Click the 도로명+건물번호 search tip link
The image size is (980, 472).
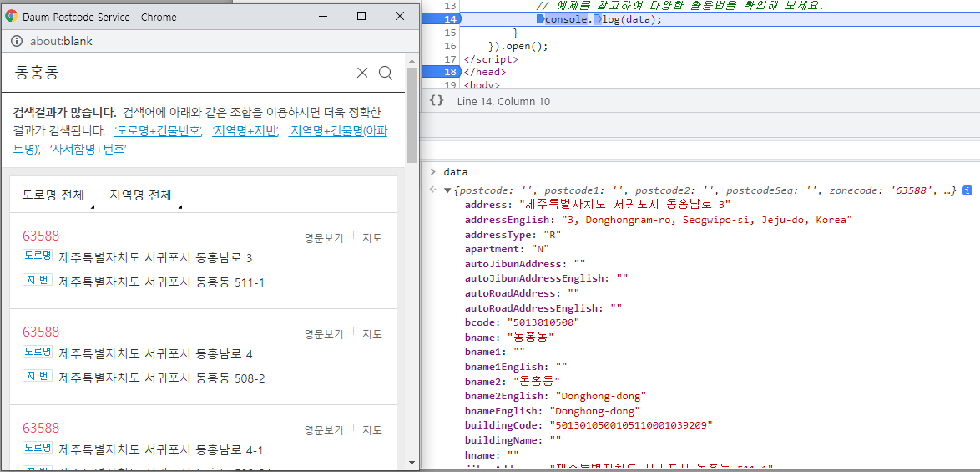click(x=158, y=130)
